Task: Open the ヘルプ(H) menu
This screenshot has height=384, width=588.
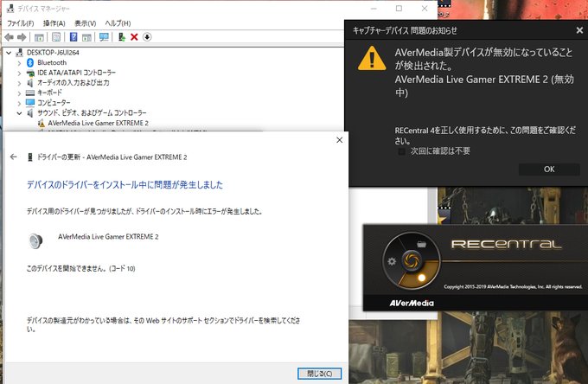Action: [x=118, y=23]
